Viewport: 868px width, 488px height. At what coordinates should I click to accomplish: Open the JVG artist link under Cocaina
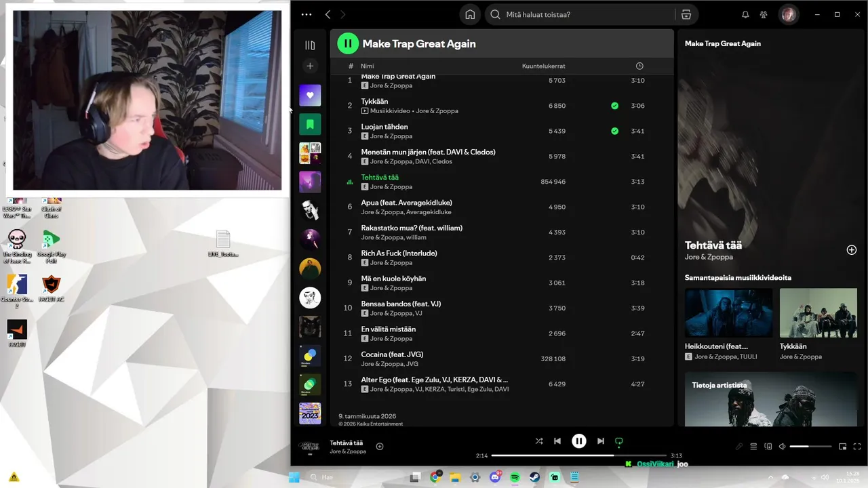412,364
